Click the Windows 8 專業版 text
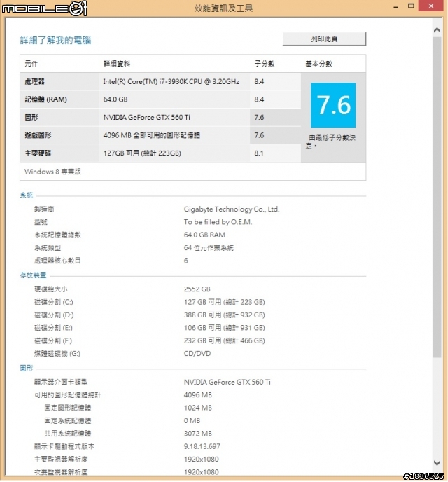 52,172
